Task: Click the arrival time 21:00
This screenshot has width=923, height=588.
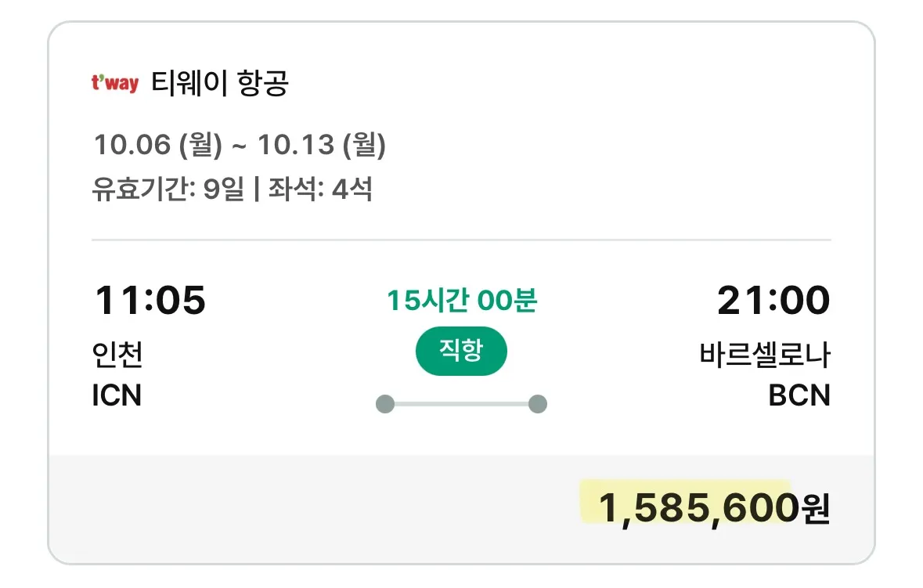Action: [773, 300]
